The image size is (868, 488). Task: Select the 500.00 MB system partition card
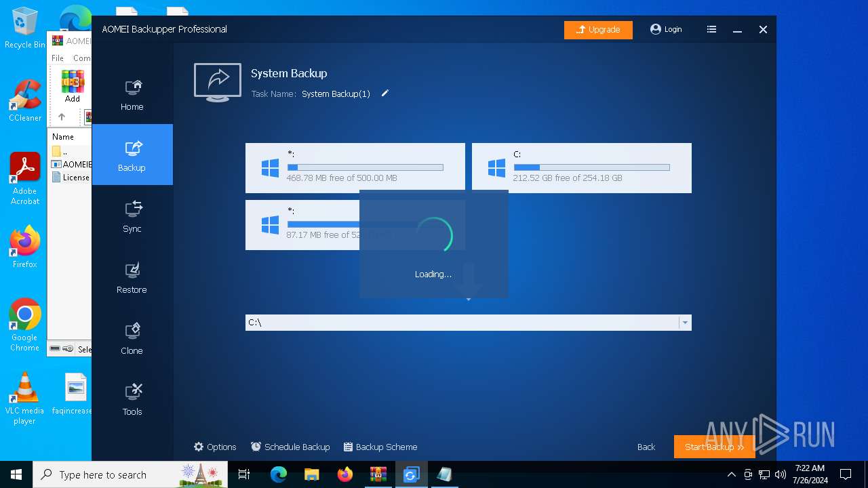pos(355,167)
